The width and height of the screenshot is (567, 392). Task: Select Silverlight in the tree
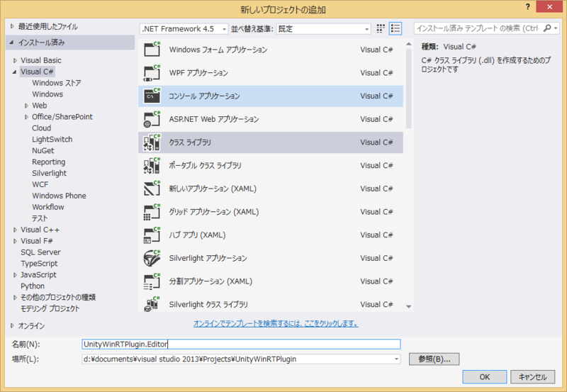pos(49,173)
